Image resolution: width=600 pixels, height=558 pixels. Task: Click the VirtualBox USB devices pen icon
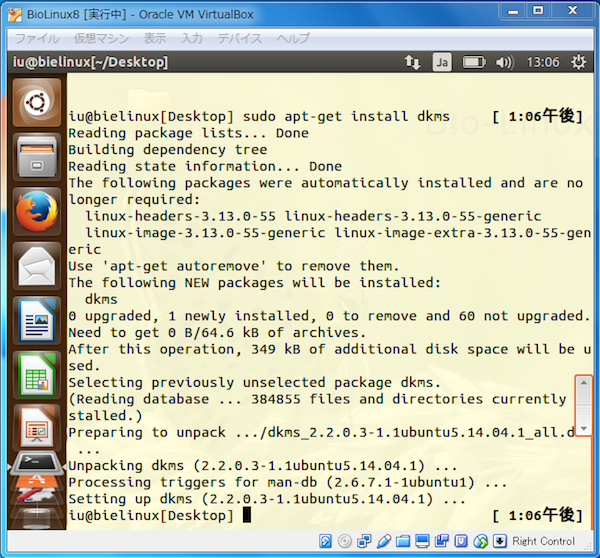coord(383,541)
